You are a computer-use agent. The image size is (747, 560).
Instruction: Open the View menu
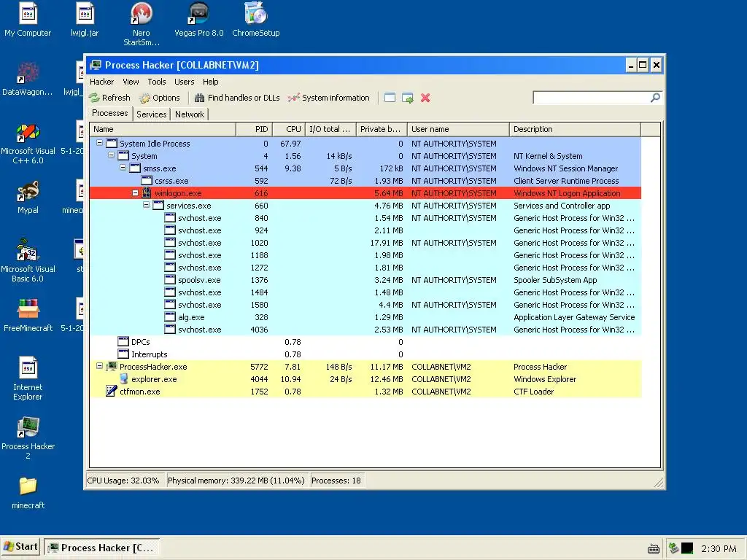pos(131,82)
